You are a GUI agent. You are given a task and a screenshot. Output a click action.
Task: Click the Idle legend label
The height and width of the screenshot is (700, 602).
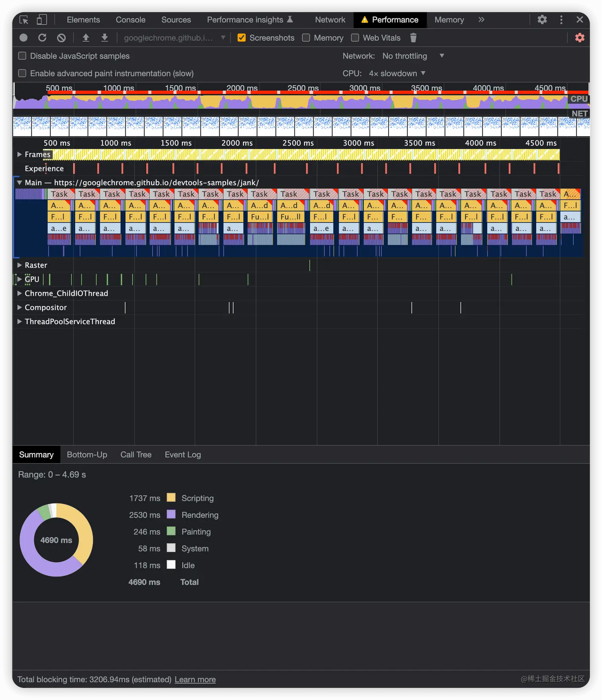(188, 565)
